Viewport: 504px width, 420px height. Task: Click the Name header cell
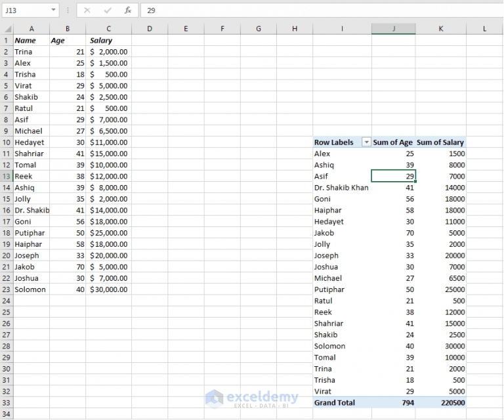click(31, 41)
